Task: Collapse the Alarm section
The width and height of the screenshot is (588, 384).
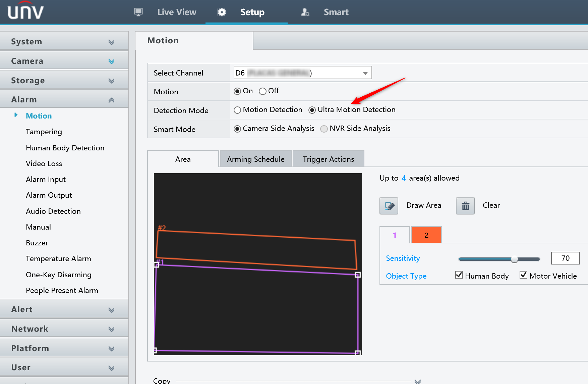Action: pos(111,99)
